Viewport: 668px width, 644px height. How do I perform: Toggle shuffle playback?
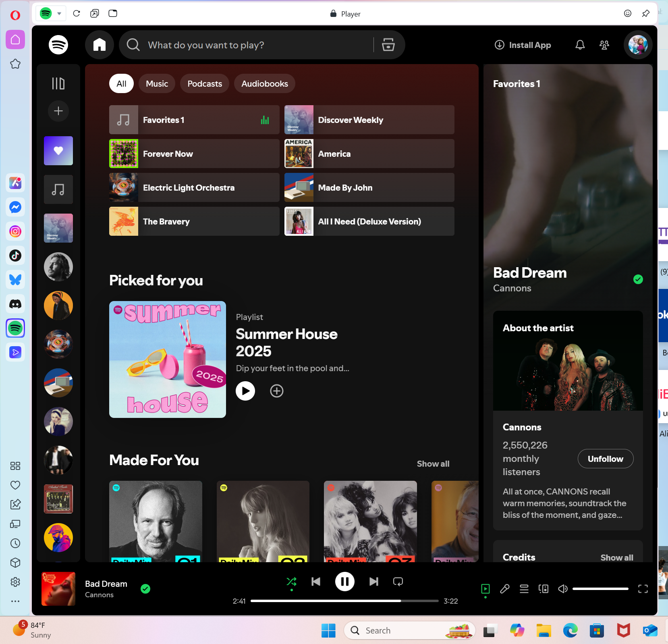(x=291, y=582)
